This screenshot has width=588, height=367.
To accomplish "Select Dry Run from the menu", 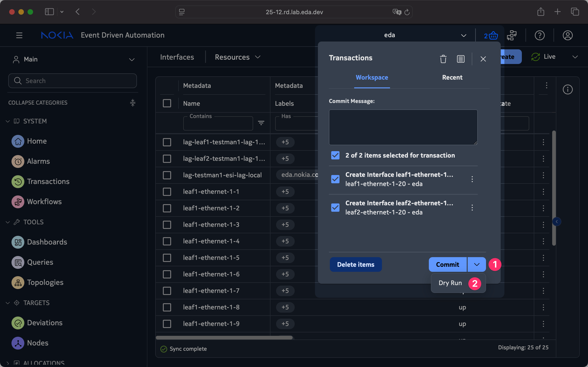I will click(450, 283).
